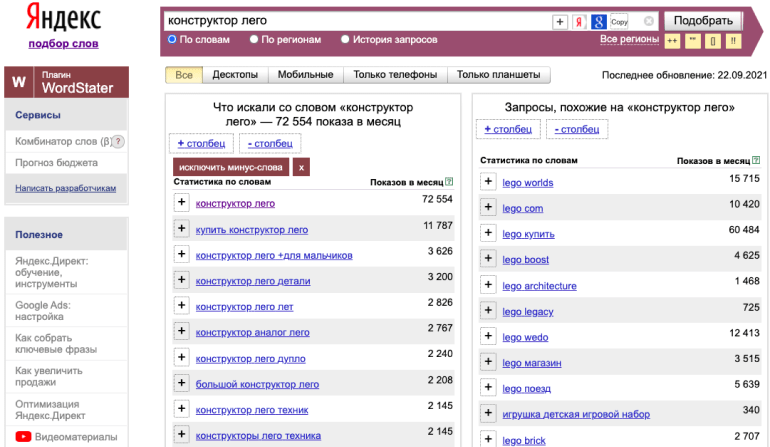Open the Прогноз бюджета service
The image size is (770, 447).
click(x=56, y=163)
